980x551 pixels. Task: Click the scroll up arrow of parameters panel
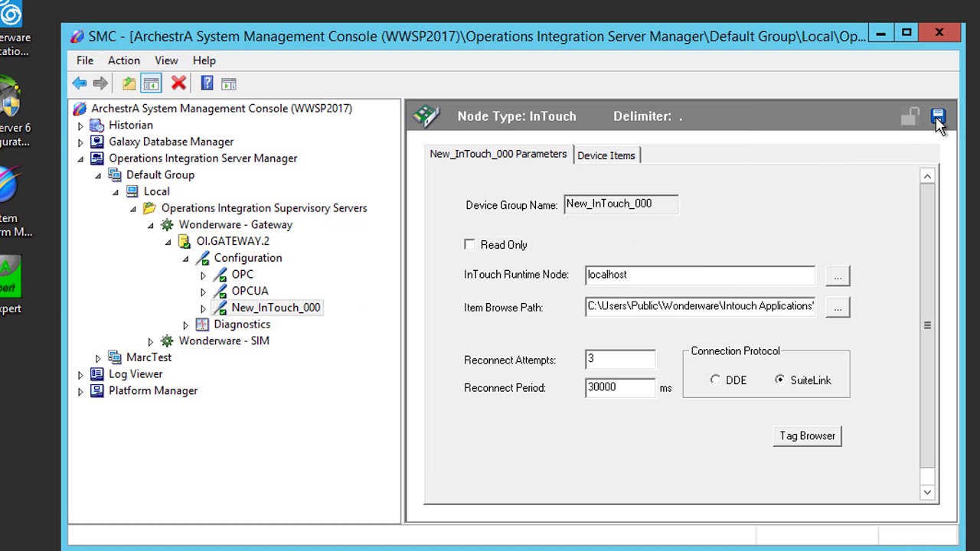pos(927,177)
